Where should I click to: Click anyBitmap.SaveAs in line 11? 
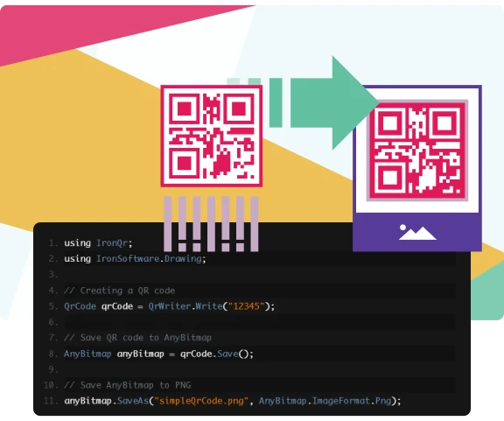click(x=106, y=401)
